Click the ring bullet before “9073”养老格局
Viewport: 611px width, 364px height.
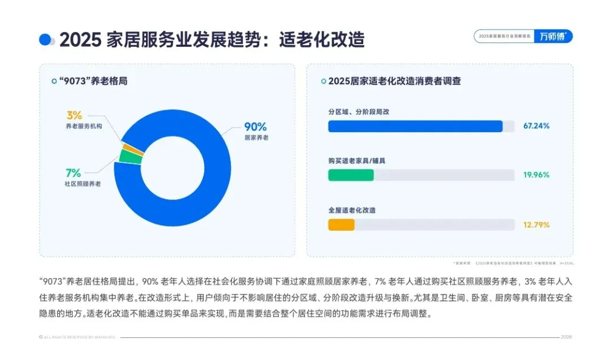point(54,81)
